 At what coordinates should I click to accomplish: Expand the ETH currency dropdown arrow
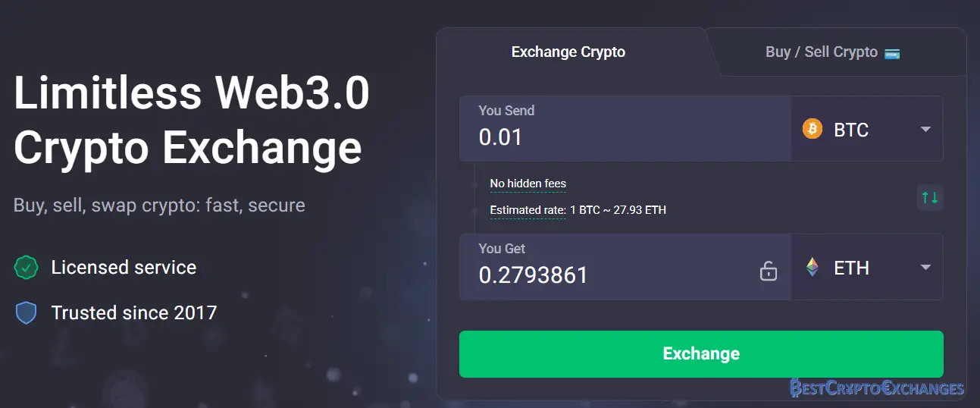tap(925, 268)
